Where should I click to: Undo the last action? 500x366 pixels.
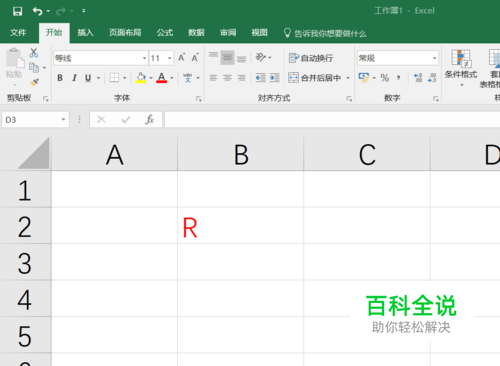(x=37, y=11)
